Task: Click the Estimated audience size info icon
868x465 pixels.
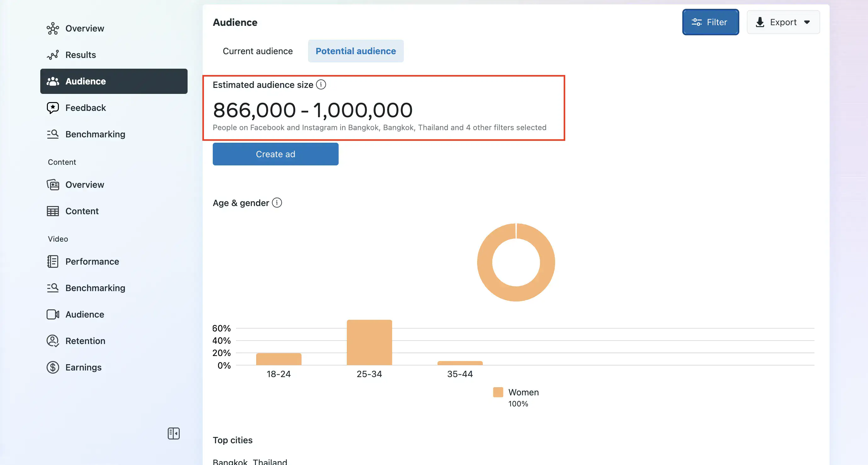Action: tap(321, 85)
